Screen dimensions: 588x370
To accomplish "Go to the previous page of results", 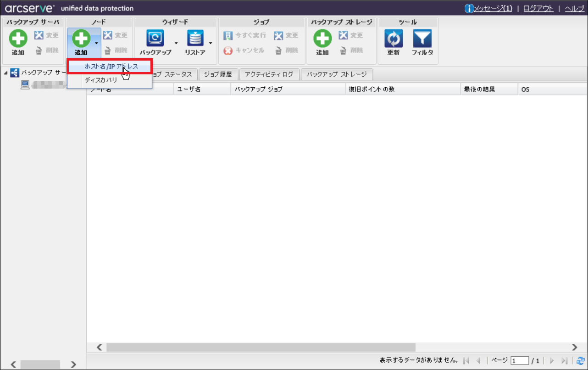I will (478, 361).
